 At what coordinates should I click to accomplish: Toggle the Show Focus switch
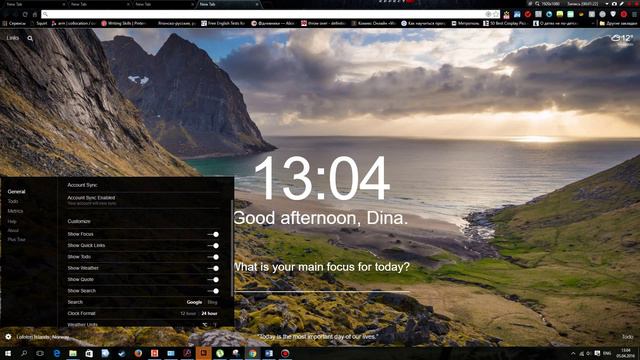[213, 234]
